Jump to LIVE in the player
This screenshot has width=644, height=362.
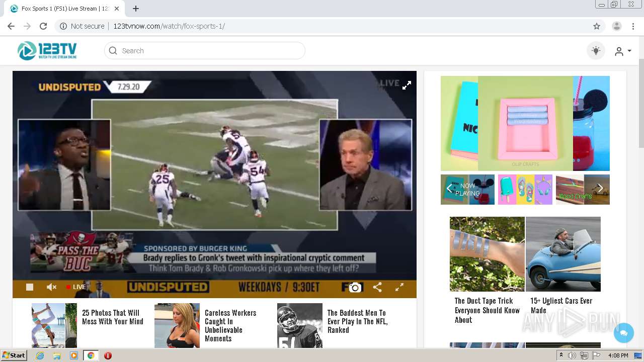click(x=76, y=287)
